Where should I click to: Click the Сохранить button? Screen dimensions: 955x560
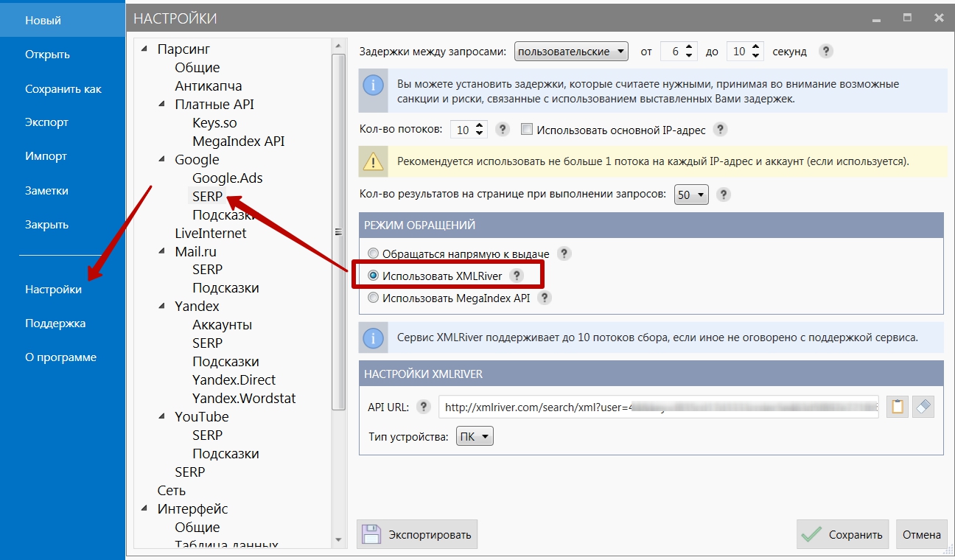[x=842, y=534]
